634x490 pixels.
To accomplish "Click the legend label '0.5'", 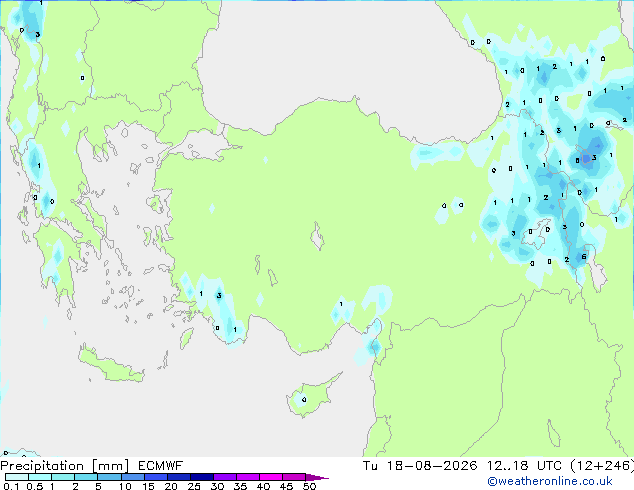I will point(35,486).
